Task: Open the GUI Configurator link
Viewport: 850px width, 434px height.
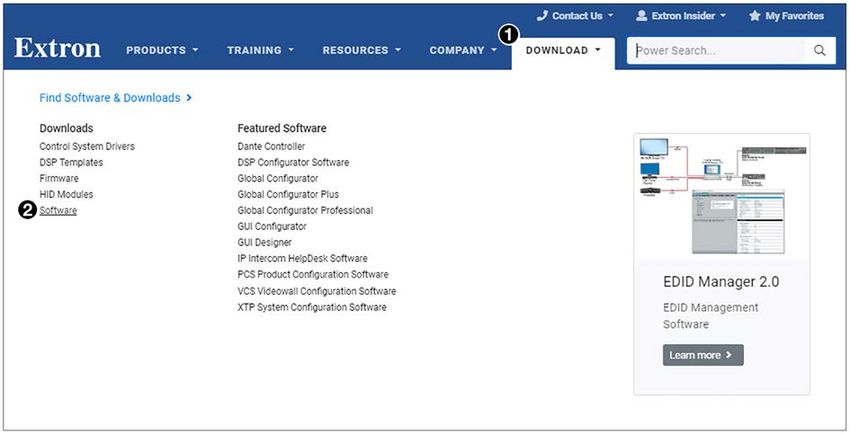Action: point(272,226)
